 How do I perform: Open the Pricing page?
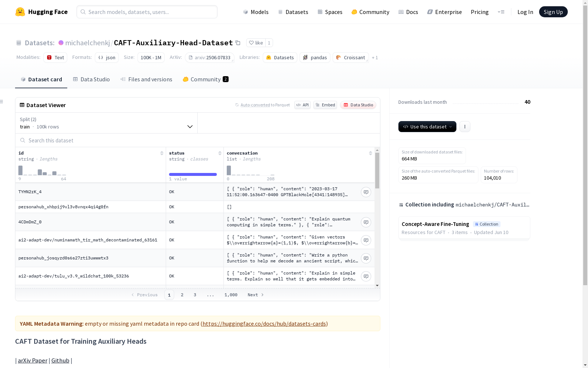click(480, 12)
